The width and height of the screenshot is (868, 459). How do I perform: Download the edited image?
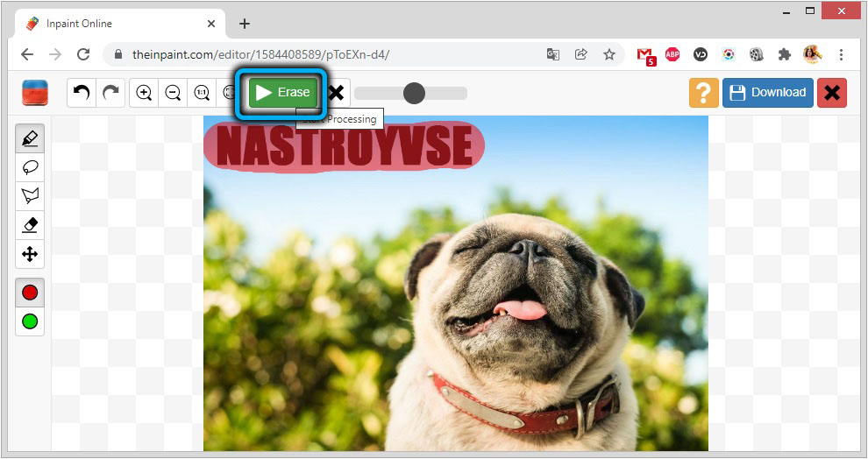pos(768,92)
